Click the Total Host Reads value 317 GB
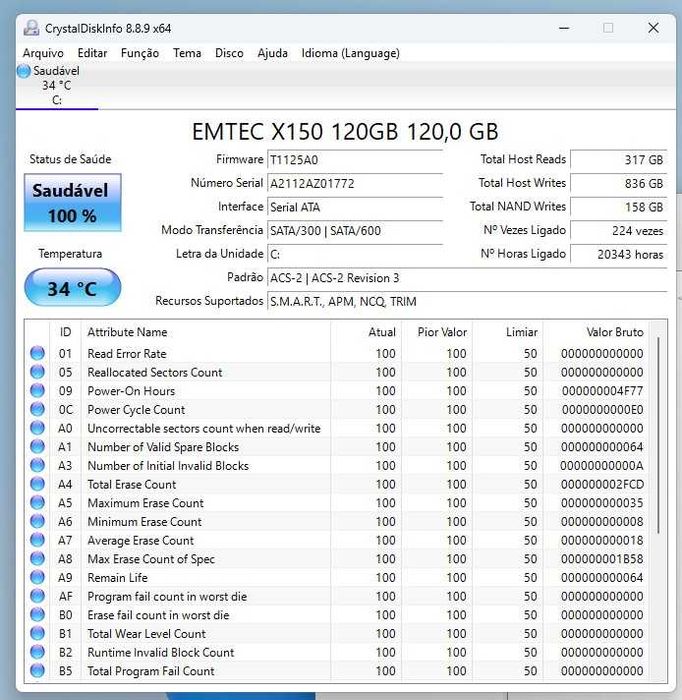 pyautogui.click(x=619, y=160)
